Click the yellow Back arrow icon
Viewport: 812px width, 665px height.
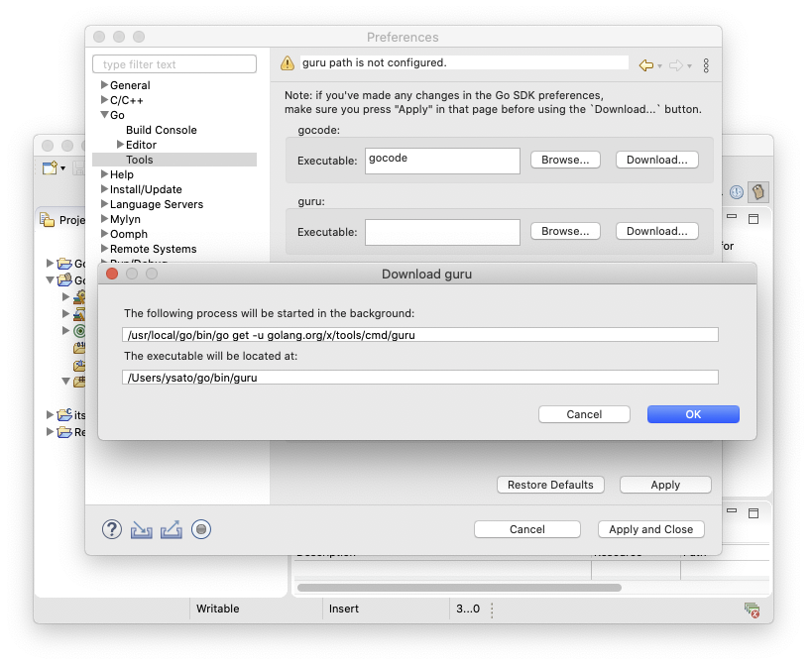645,64
